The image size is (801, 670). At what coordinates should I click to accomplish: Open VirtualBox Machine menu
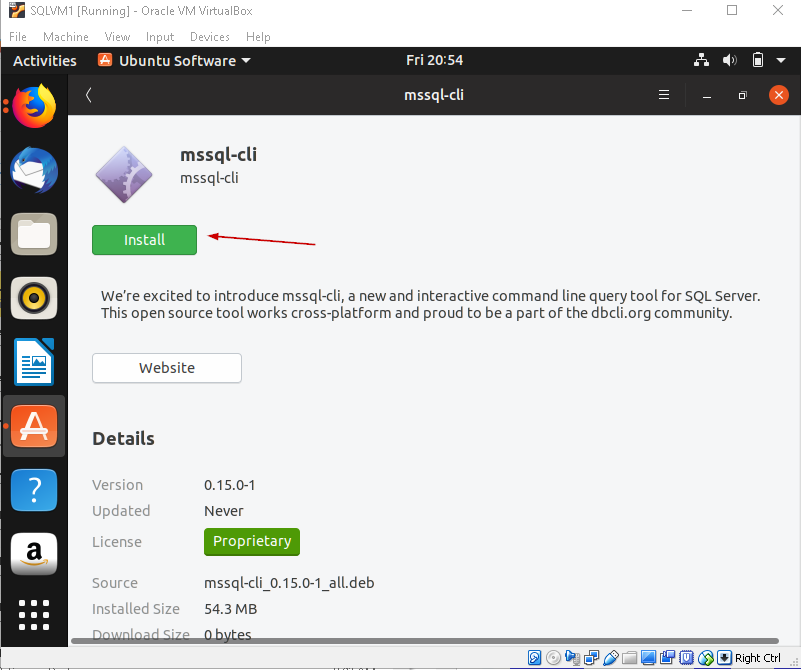(x=66, y=37)
